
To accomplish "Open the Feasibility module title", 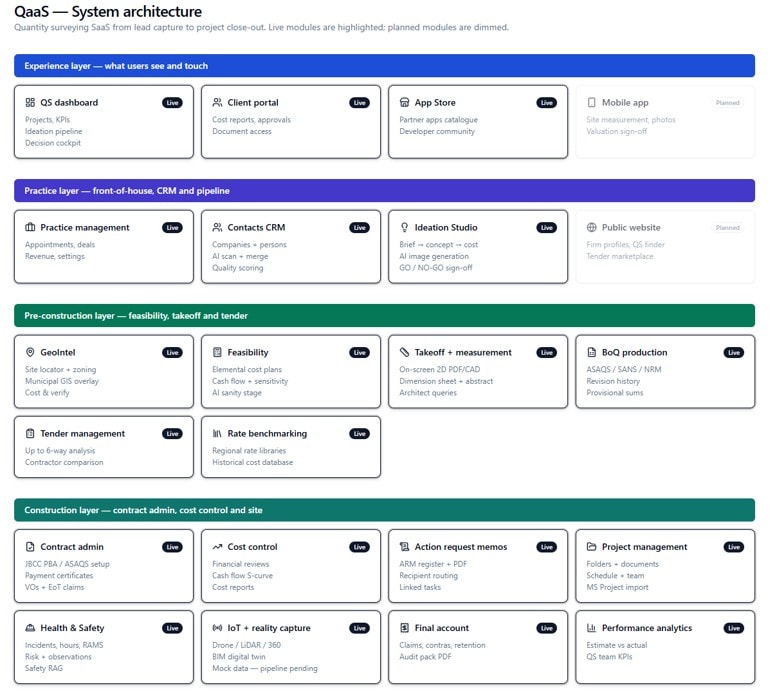I will point(248,352).
